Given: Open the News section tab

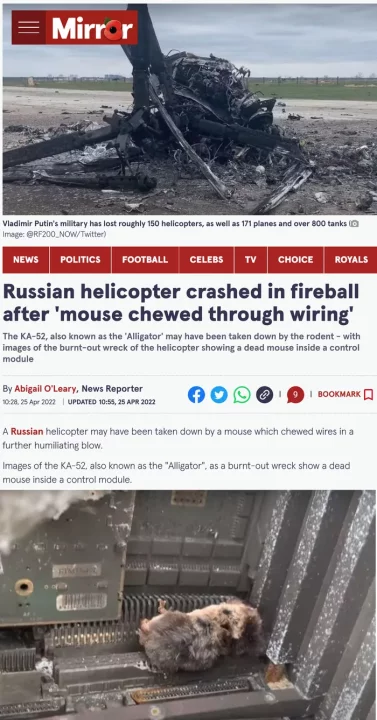Looking at the screenshot, I should pos(26,260).
